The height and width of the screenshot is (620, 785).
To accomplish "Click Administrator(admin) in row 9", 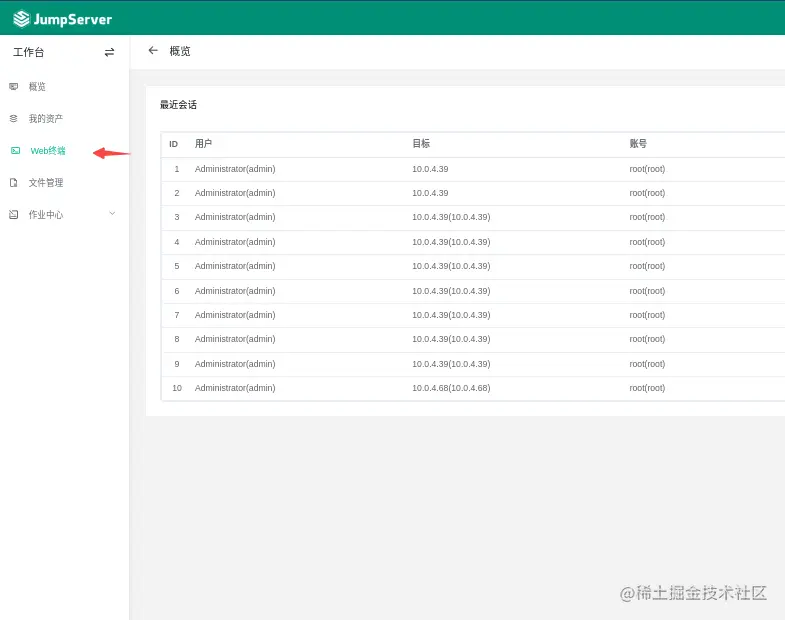I will [x=235, y=364].
